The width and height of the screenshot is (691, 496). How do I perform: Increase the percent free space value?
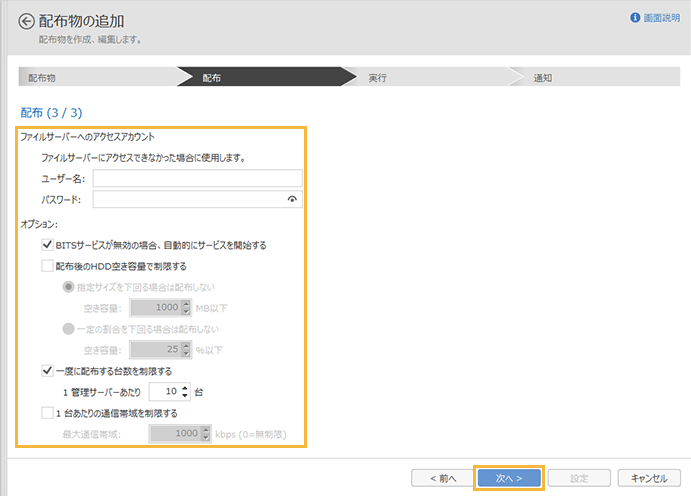[x=186, y=346]
